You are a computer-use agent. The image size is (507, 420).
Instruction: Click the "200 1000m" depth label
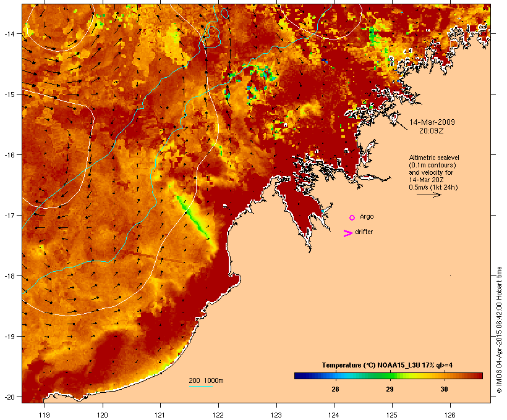coord(206,380)
